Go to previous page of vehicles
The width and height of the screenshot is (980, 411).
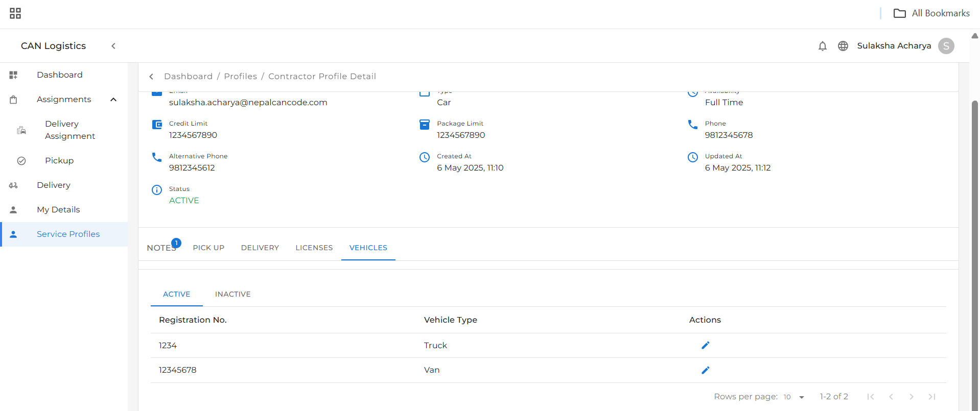pyautogui.click(x=891, y=397)
